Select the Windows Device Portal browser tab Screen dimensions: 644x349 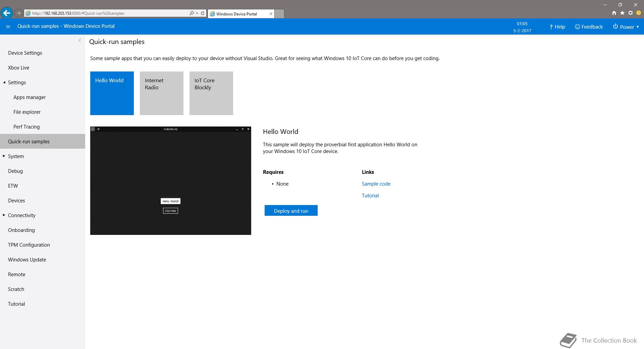pos(241,14)
